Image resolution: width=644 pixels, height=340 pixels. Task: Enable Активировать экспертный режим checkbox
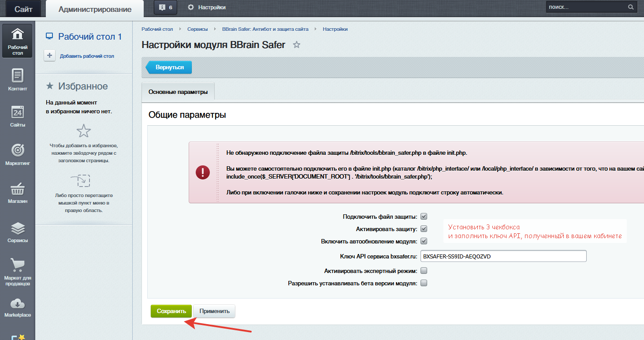[424, 270]
